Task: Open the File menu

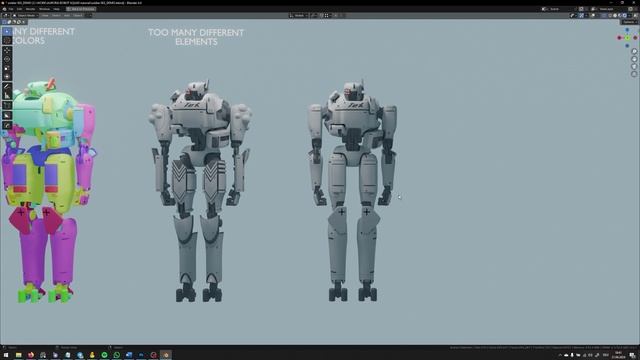Action: pos(11,9)
